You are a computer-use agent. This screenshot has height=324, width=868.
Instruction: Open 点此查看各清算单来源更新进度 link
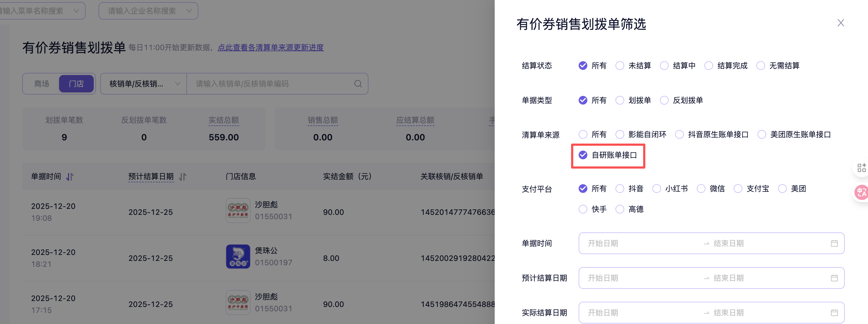270,47
